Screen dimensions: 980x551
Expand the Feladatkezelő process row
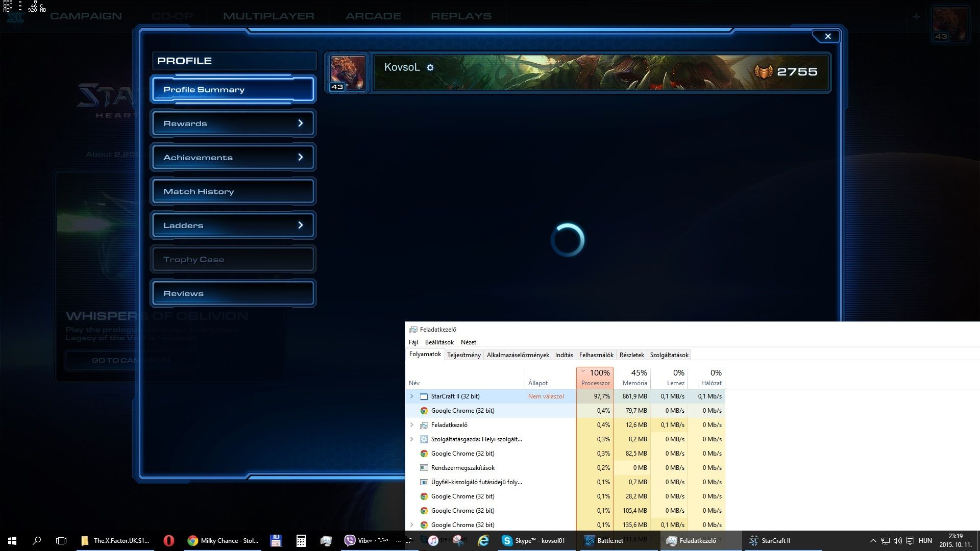point(412,425)
